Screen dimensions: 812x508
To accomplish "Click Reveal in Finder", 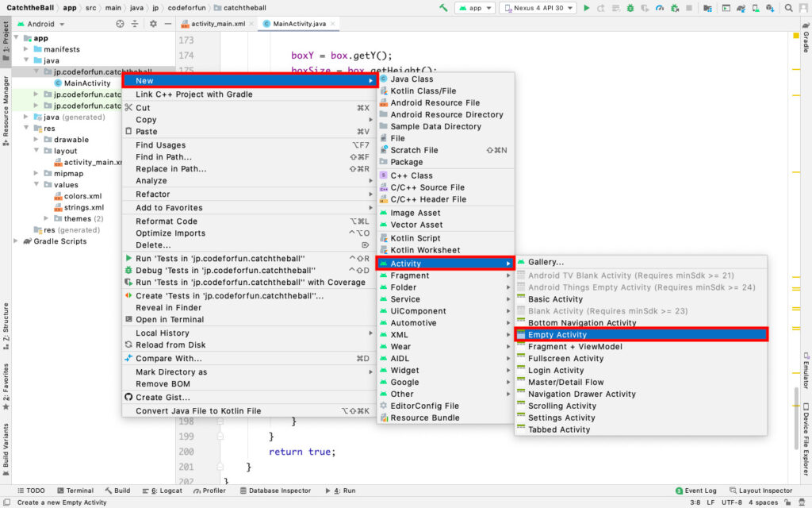I will click(x=250, y=307).
